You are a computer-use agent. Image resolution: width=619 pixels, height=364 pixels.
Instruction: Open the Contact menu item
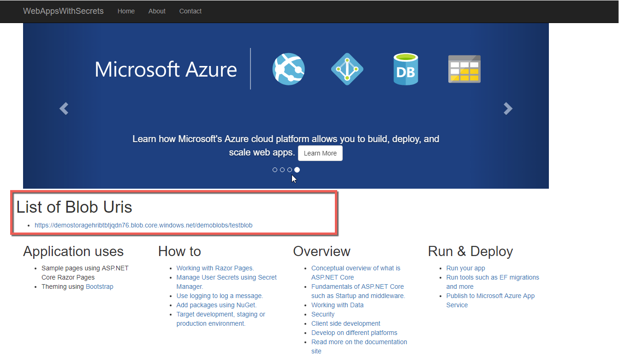tap(190, 11)
